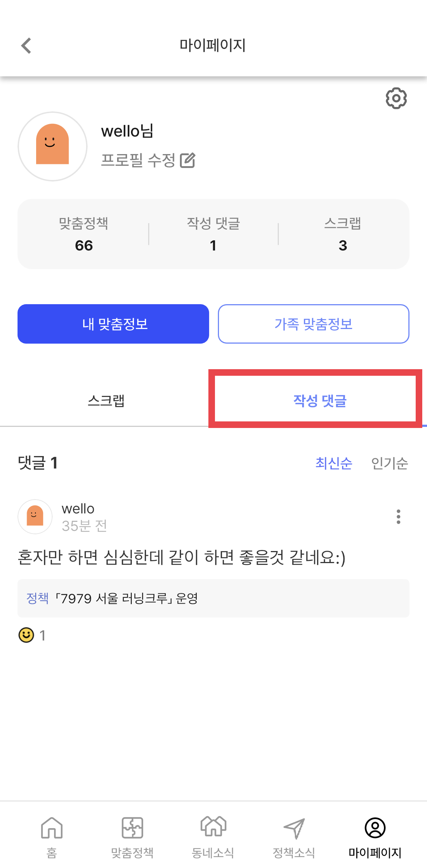Sort comments by 인기순
The width and height of the screenshot is (427, 868).
[389, 463]
